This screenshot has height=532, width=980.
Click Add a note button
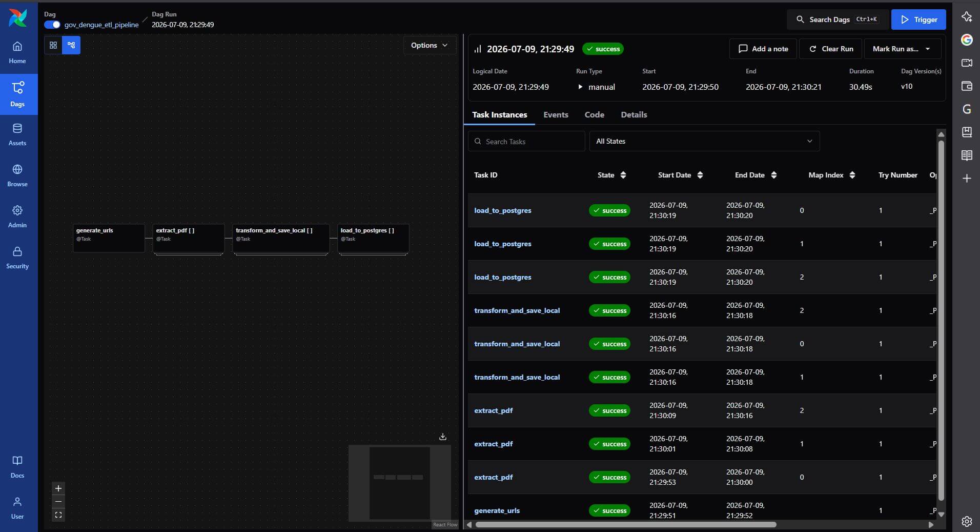pos(763,49)
